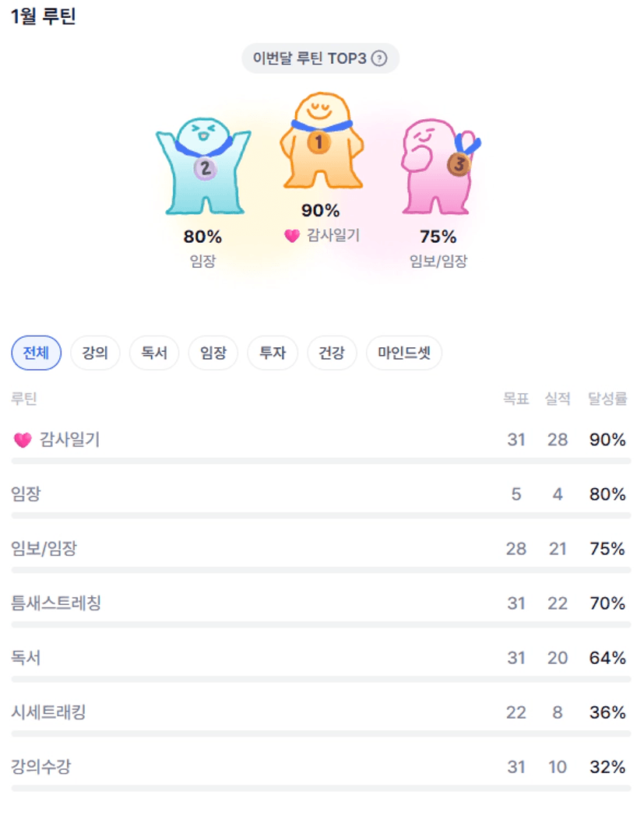The height and width of the screenshot is (826, 644).
Task: Click the heart icon in 감사일기 row
Action: (23, 440)
